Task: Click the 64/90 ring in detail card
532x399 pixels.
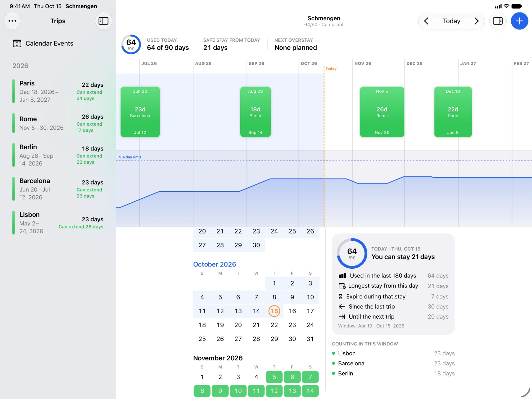Action: [x=352, y=254]
